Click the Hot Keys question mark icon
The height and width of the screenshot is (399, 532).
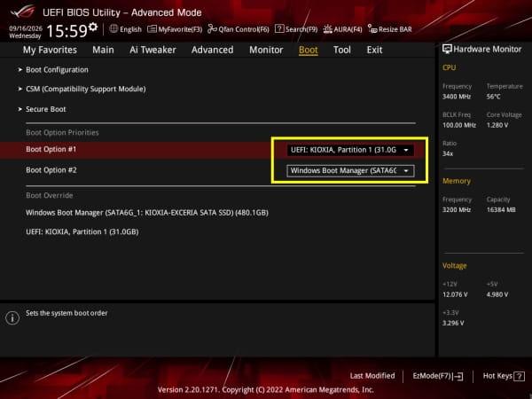tap(519, 376)
